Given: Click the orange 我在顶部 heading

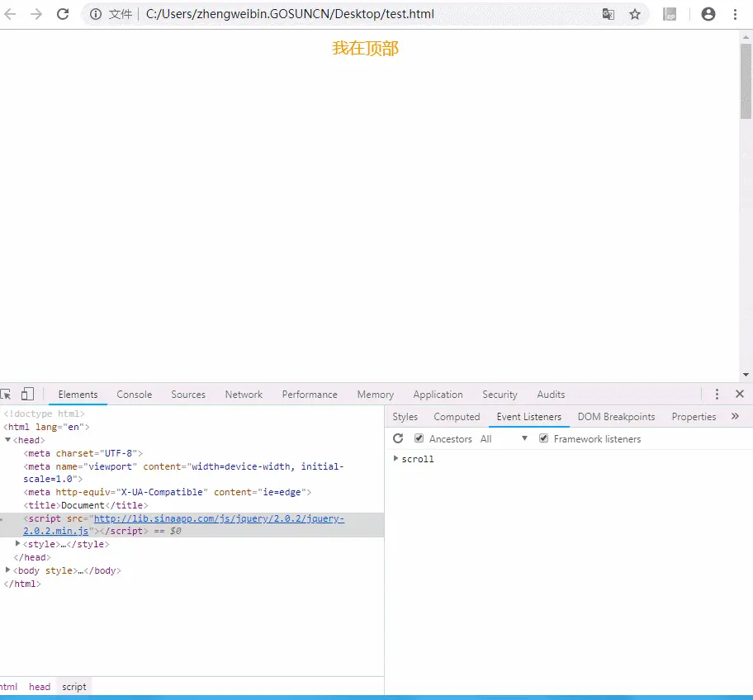Looking at the screenshot, I should coord(366,48).
